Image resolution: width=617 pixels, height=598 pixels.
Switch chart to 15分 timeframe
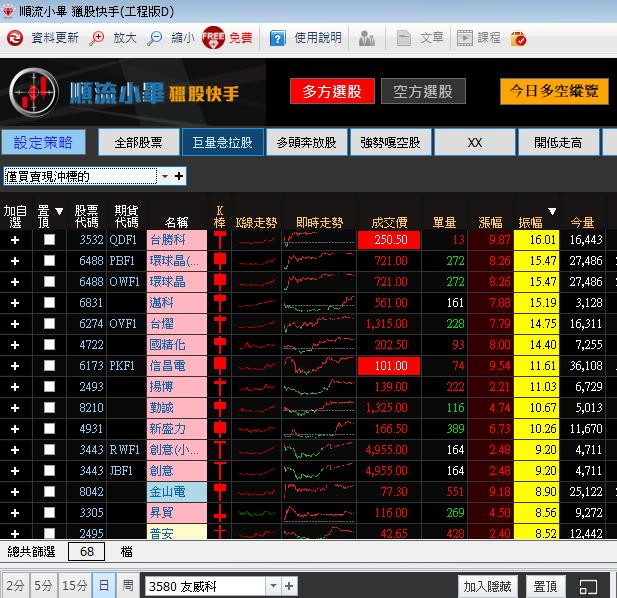pos(74,585)
